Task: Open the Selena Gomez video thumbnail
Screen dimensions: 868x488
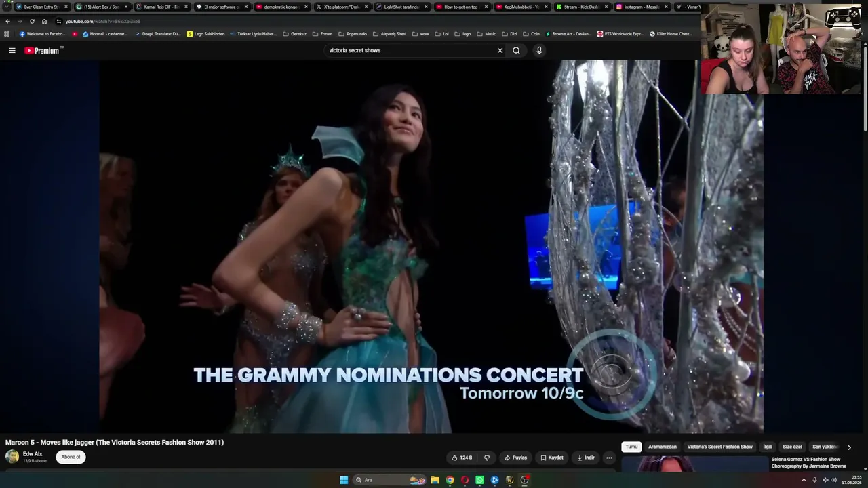Action: [x=694, y=464]
